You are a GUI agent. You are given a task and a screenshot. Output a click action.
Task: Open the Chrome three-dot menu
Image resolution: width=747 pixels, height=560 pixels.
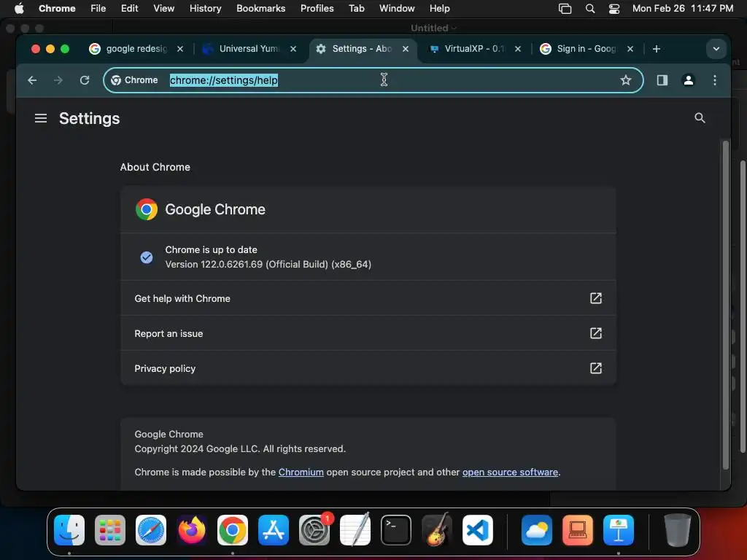point(715,80)
